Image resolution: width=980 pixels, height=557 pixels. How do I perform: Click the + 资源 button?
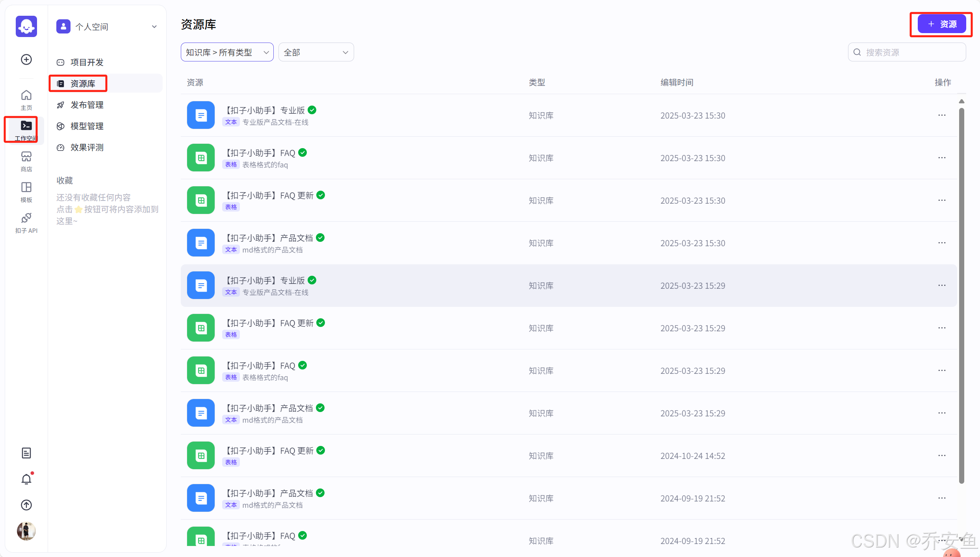point(941,24)
